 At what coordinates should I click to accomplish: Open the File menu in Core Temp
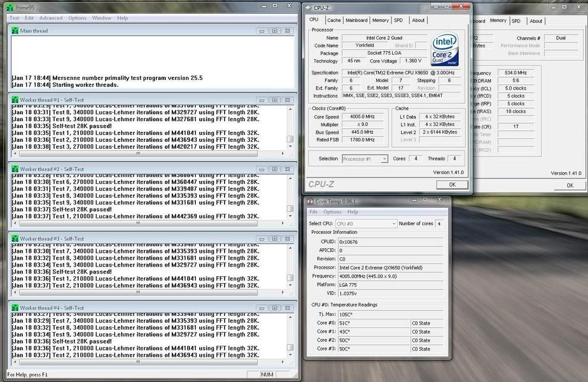pos(314,212)
